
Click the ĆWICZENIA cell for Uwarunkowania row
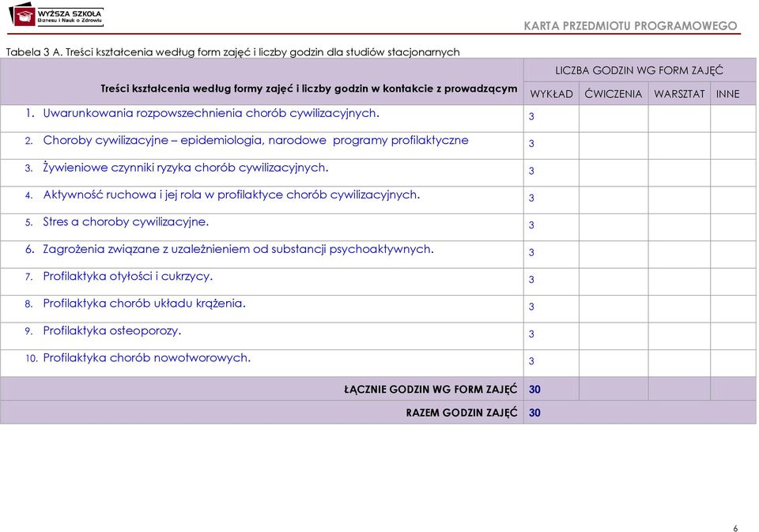614,119
